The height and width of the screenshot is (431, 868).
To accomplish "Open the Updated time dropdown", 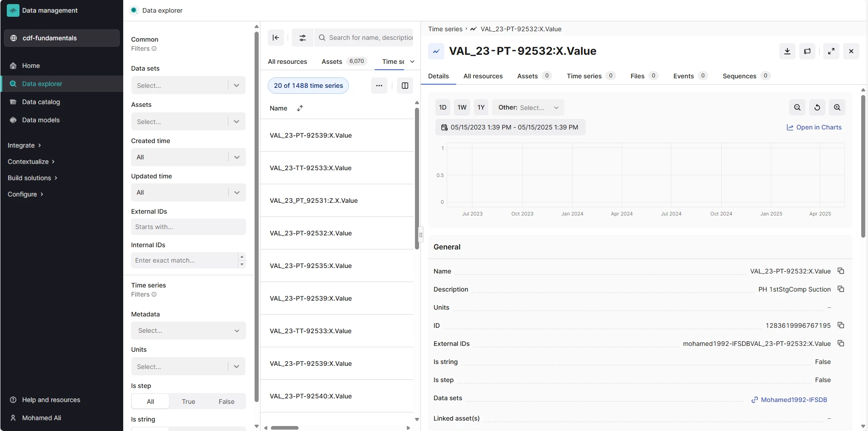I will (x=188, y=192).
